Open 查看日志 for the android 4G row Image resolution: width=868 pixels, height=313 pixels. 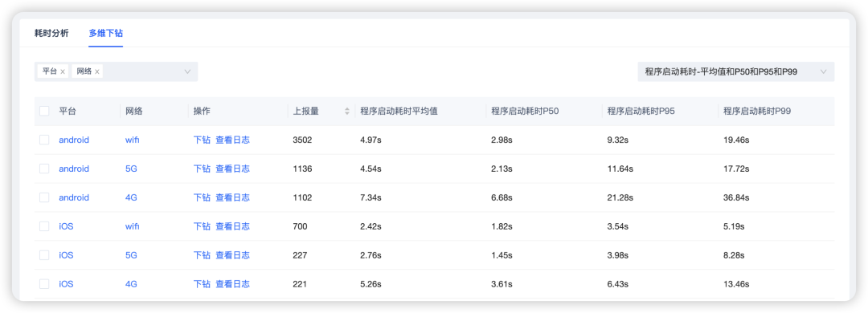(232, 197)
